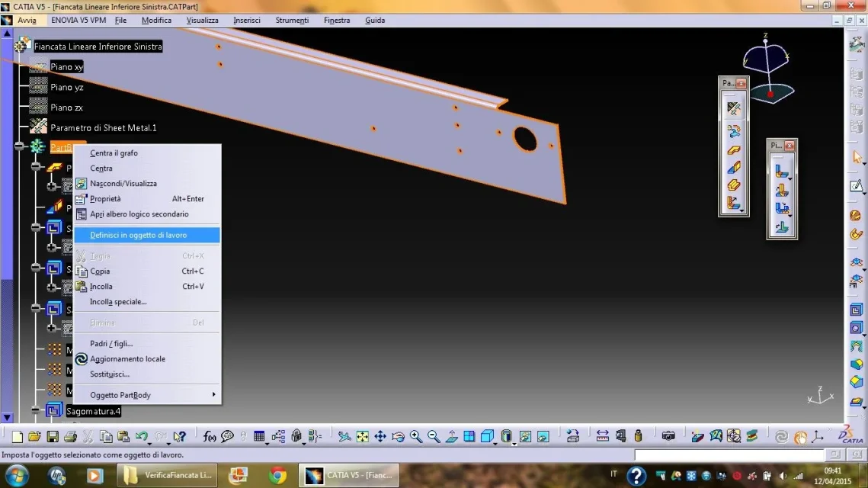Collapse the first node under PartBody
Image resolution: width=868 pixels, height=488 pixels.
(36, 166)
